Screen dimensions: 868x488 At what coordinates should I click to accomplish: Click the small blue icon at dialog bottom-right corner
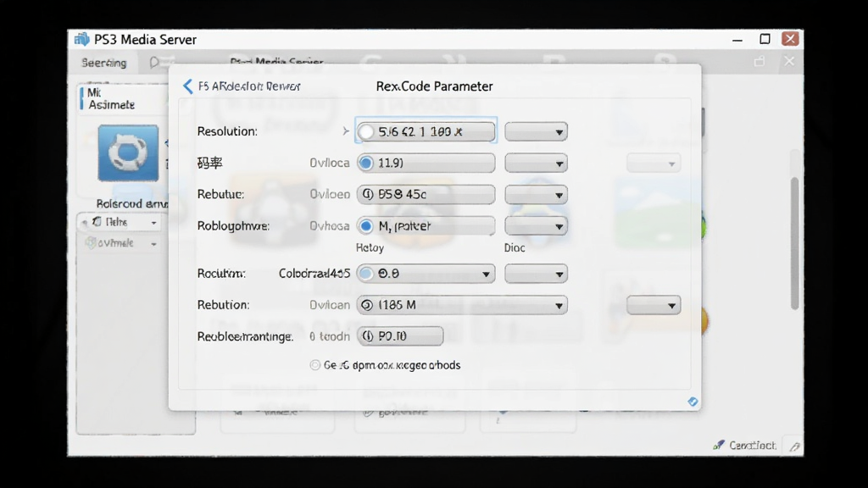click(x=693, y=402)
